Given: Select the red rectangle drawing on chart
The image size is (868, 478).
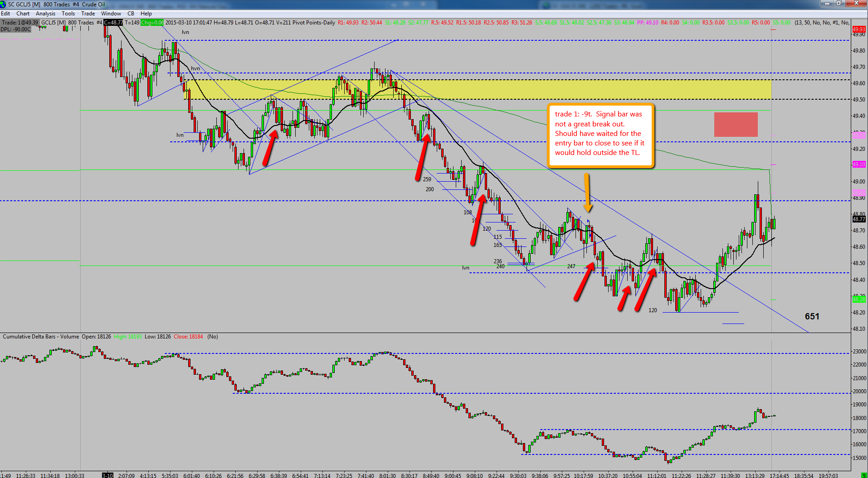Looking at the screenshot, I should 736,125.
